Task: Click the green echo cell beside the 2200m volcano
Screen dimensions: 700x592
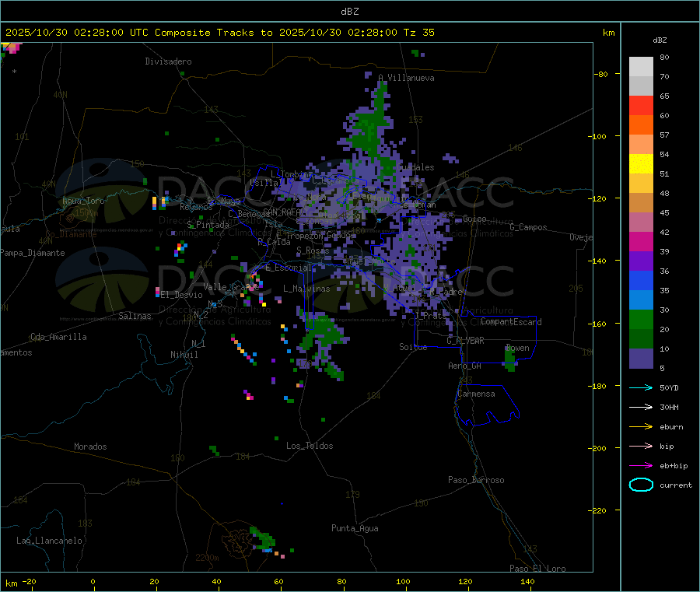Action: point(263,538)
